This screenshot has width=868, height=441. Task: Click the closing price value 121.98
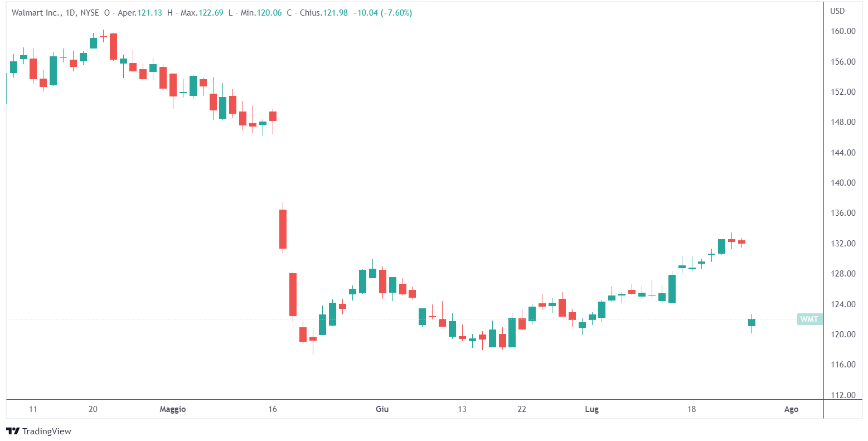tap(334, 13)
